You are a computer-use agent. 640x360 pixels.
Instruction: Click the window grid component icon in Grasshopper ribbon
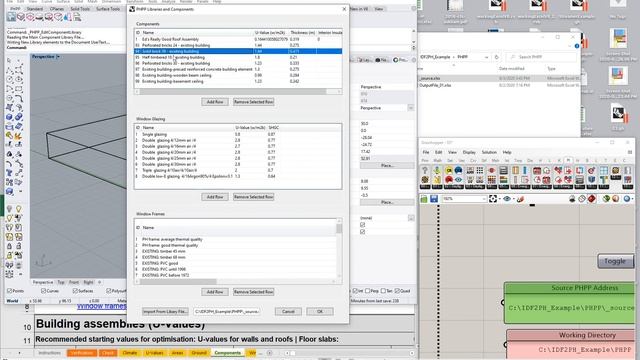604,170
